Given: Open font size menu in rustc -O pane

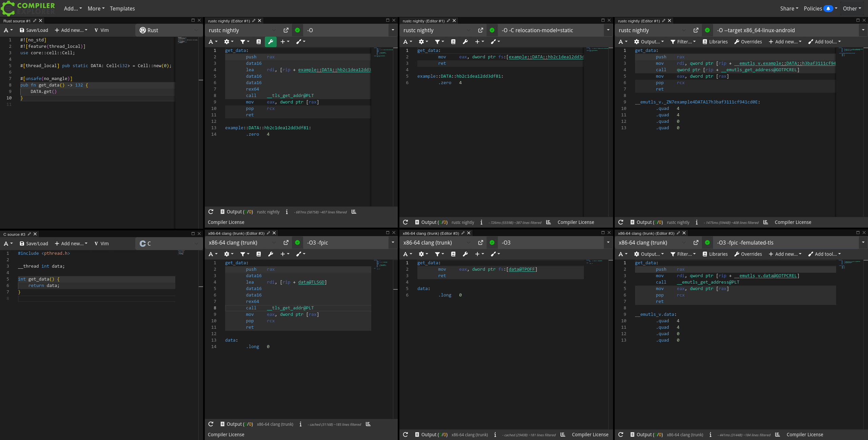Looking at the screenshot, I should click(213, 42).
